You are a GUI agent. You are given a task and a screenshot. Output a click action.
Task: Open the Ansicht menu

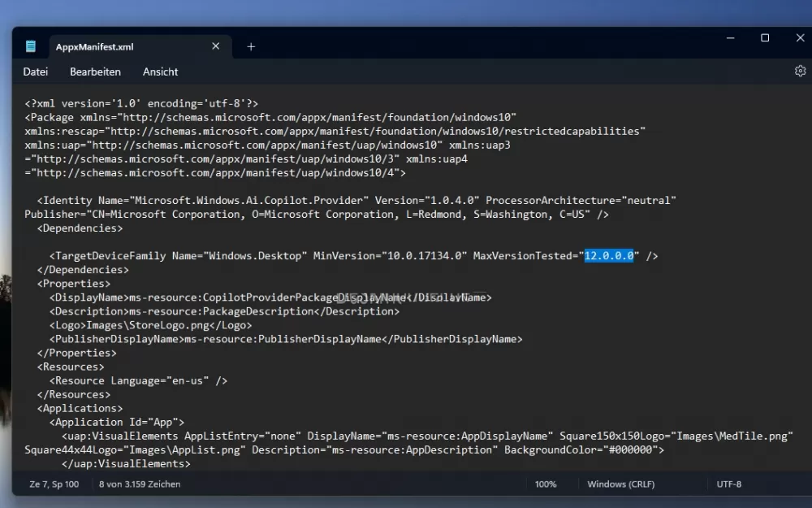click(x=161, y=72)
